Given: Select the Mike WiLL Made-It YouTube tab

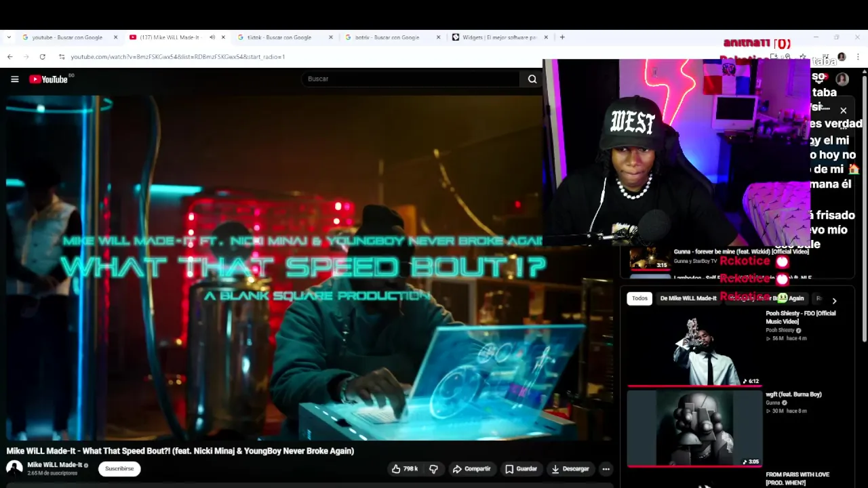Looking at the screenshot, I should point(170,37).
